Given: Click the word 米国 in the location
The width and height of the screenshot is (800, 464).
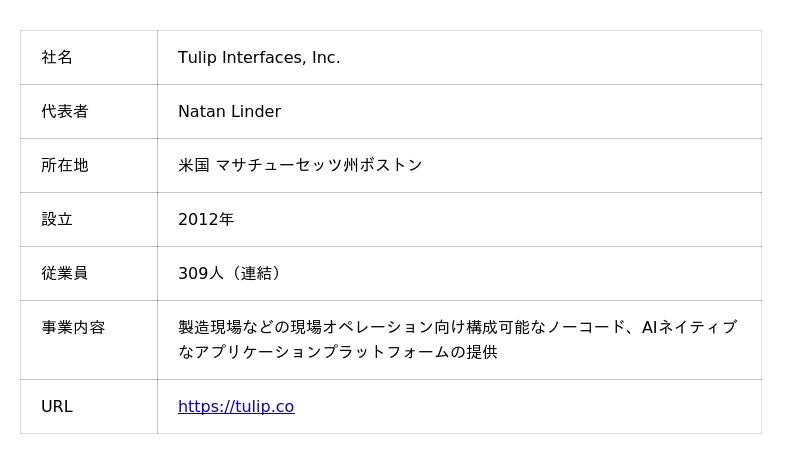Looking at the screenshot, I should [194, 166].
